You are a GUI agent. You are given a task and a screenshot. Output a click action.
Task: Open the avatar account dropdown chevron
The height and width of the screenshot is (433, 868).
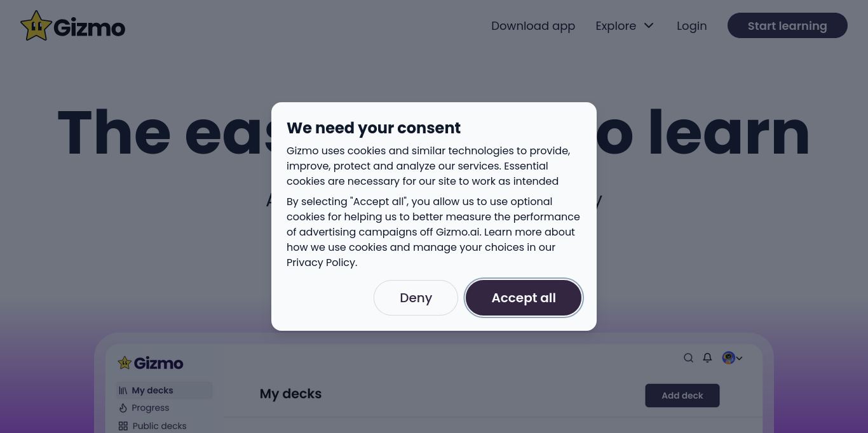pos(739,358)
